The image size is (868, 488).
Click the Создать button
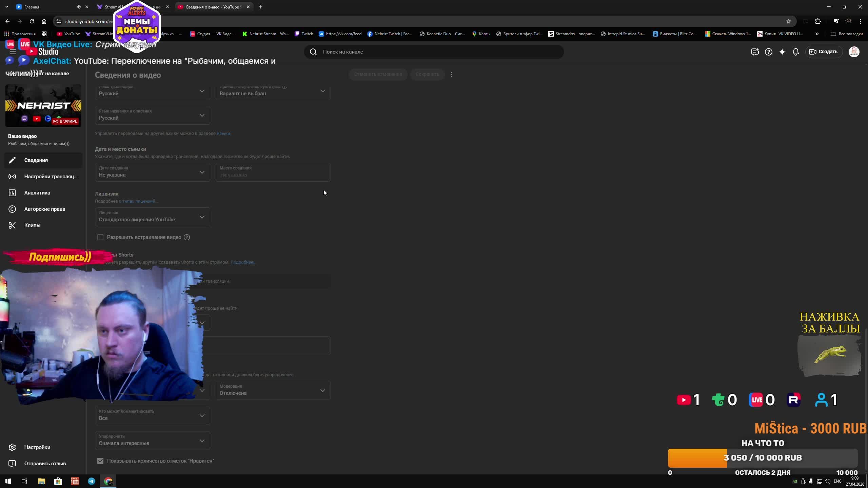[824, 52]
